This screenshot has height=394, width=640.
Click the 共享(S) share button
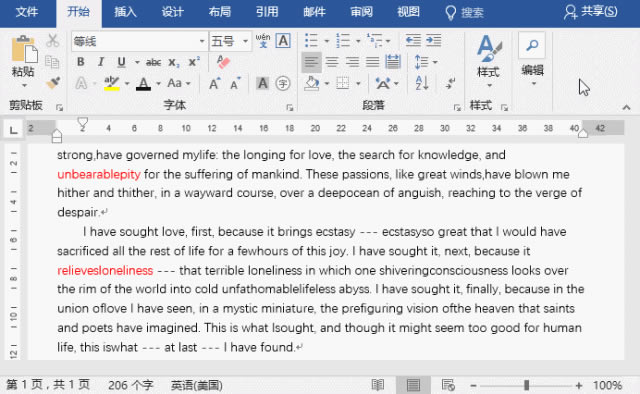click(x=591, y=12)
